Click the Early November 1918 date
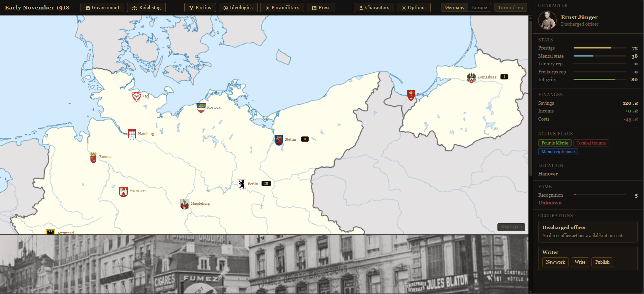 (x=37, y=7)
